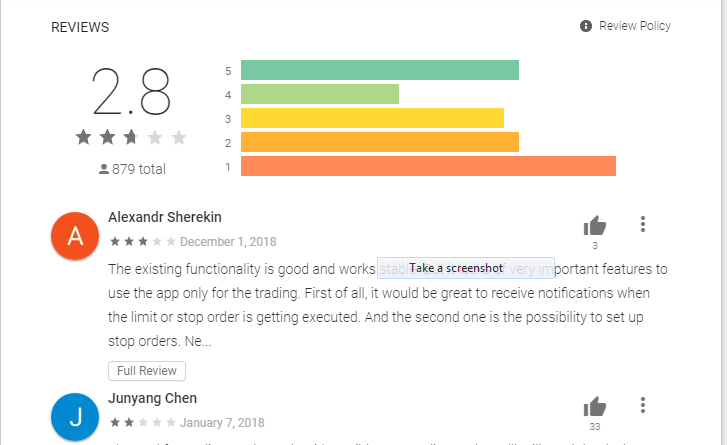Image resolution: width=727 pixels, height=445 pixels.
Task: Click Alexandr Sherekin's orange avatar
Action: pyautogui.click(x=75, y=236)
